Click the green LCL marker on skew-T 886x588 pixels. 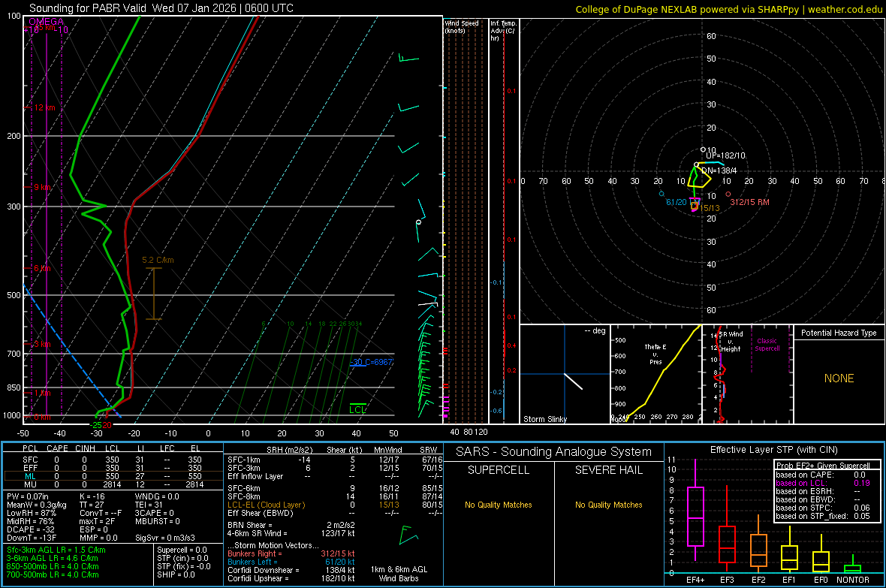click(x=357, y=409)
